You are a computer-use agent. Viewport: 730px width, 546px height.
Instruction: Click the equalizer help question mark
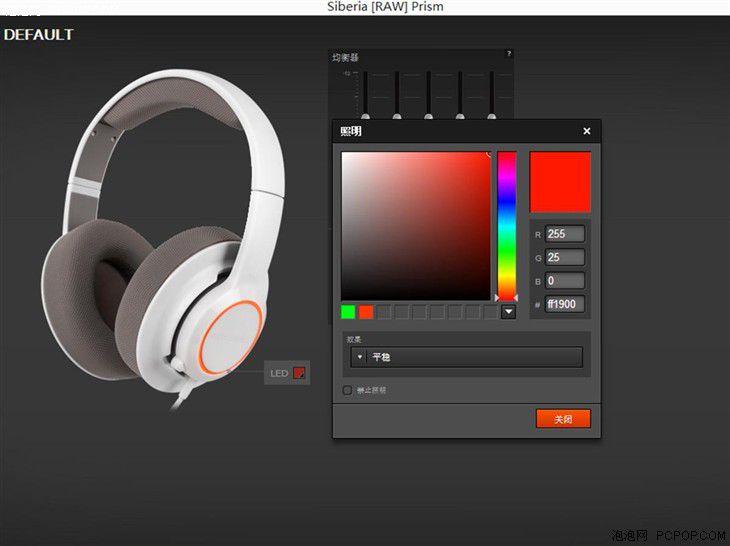[x=509, y=54]
